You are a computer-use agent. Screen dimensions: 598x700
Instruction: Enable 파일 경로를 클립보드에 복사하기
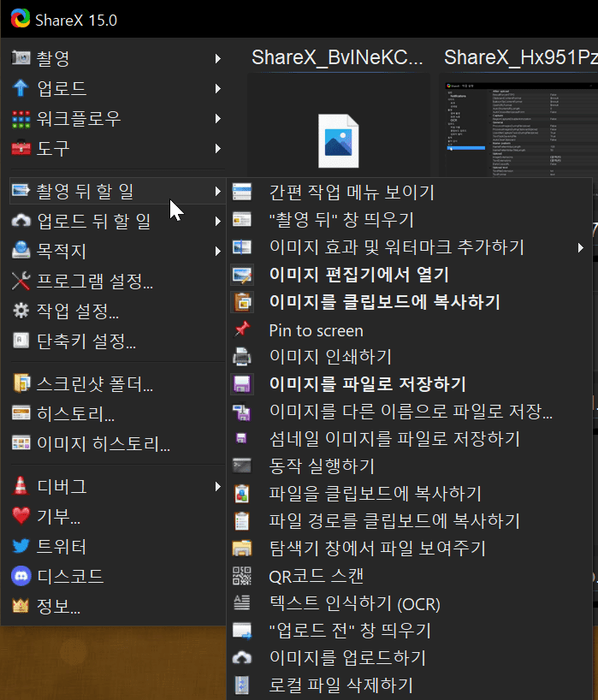point(409,521)
